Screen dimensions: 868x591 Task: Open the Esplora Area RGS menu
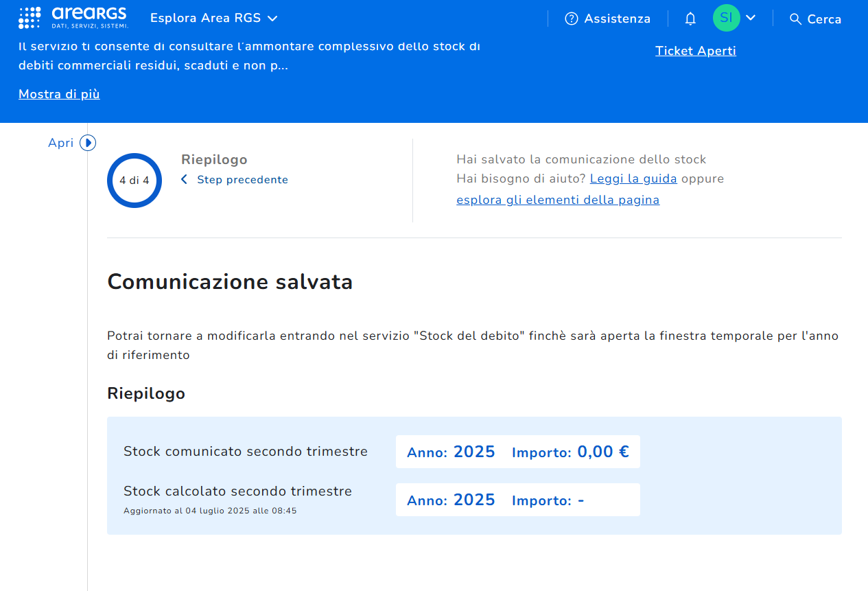coord(213,19)
